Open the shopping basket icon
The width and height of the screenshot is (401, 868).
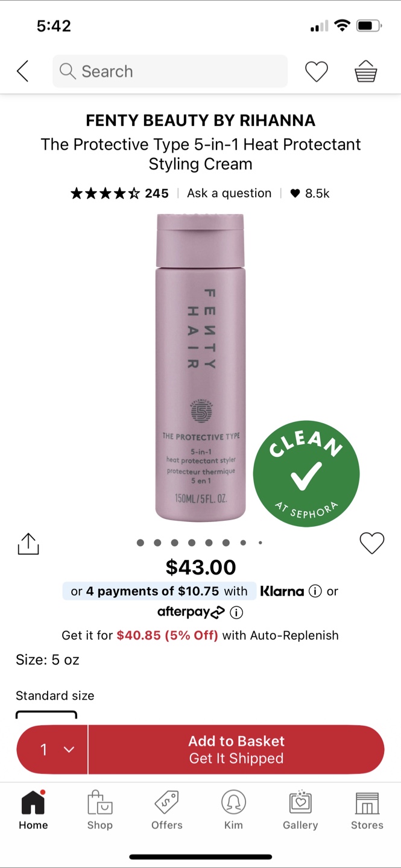[366, 72]
